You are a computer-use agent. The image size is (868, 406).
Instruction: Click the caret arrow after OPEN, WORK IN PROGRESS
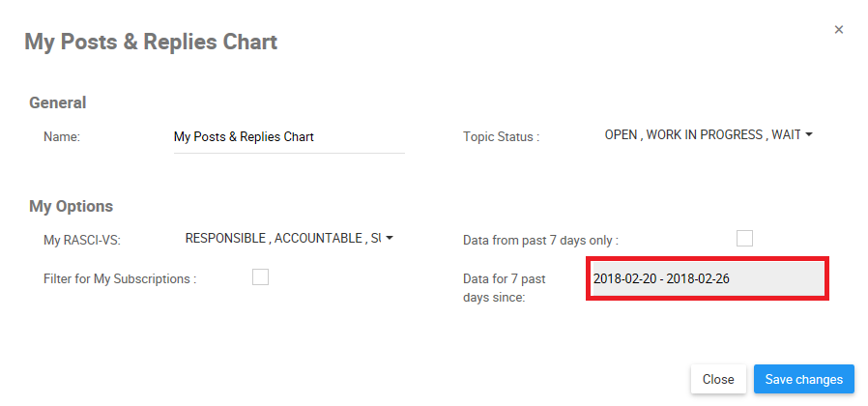(x=808, y=135)
